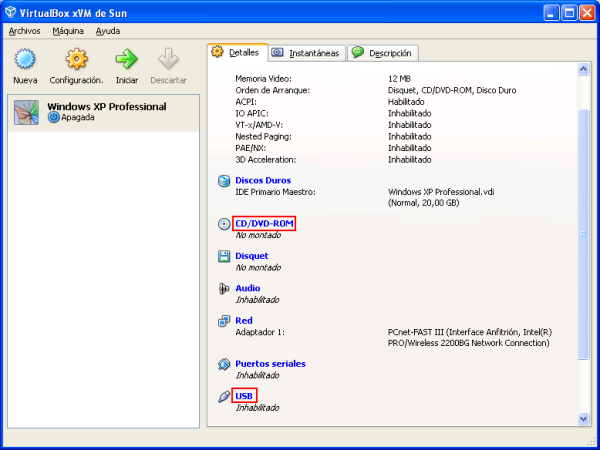Image resolution: width=600 pixels, height=450 pixels.
Task: Click the Nueva new machine icon
Action: pyautogui.click(x=25, y=60)
